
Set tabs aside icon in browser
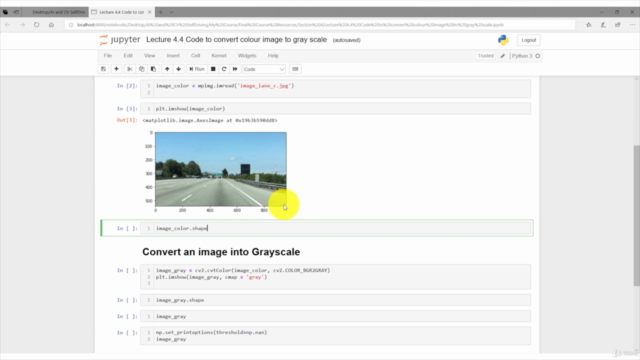point(16,12)
